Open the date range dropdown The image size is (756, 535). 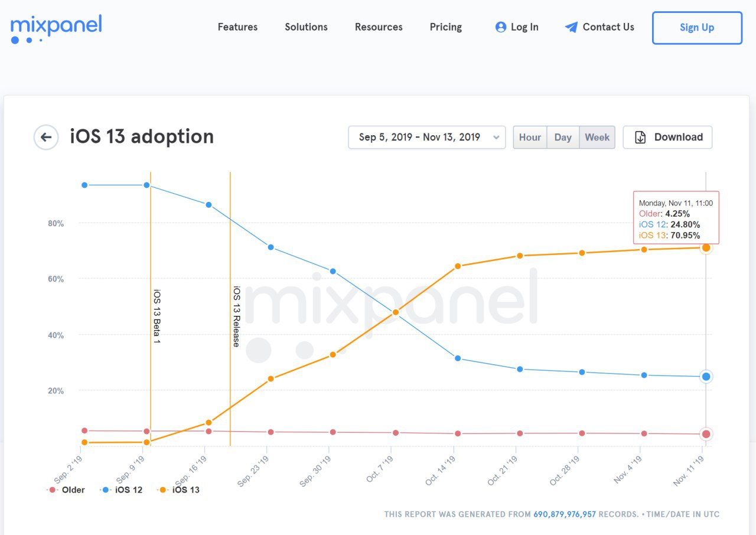click(x=427, y=138)
